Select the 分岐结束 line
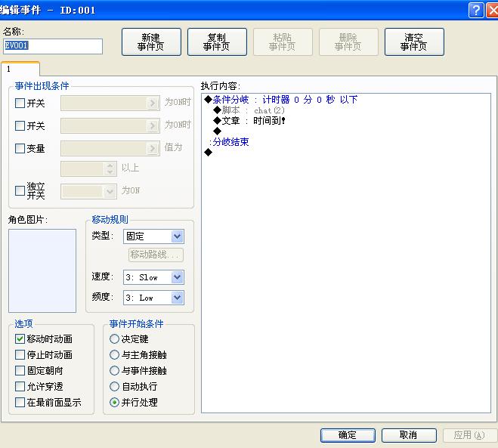The width and height of the screenshot is (498, 448). (229, 142)
